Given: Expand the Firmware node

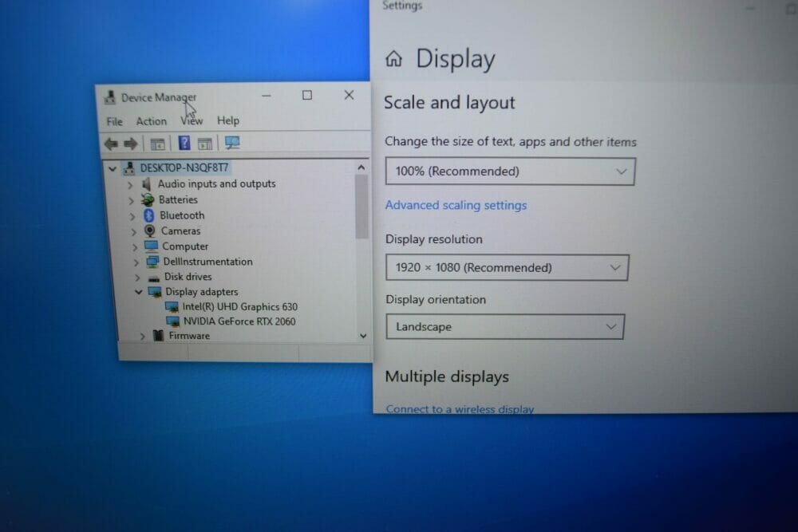Looking at the screenshot, I should [142, 336].
